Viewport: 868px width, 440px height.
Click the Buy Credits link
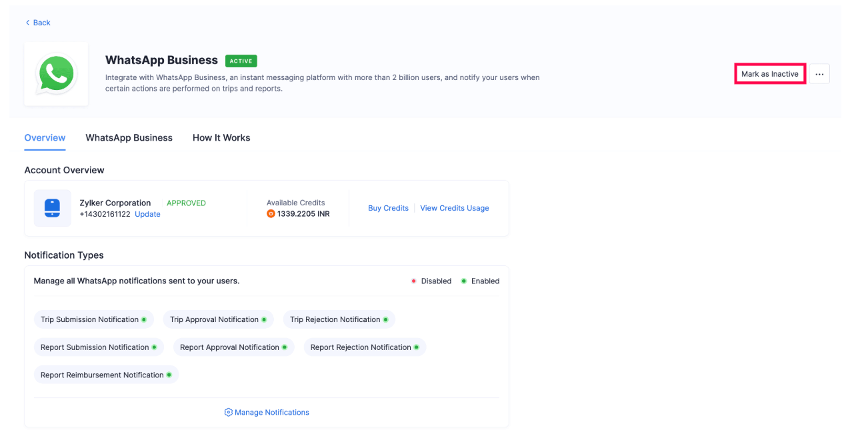pyautogui.click(x=388, y=208)
